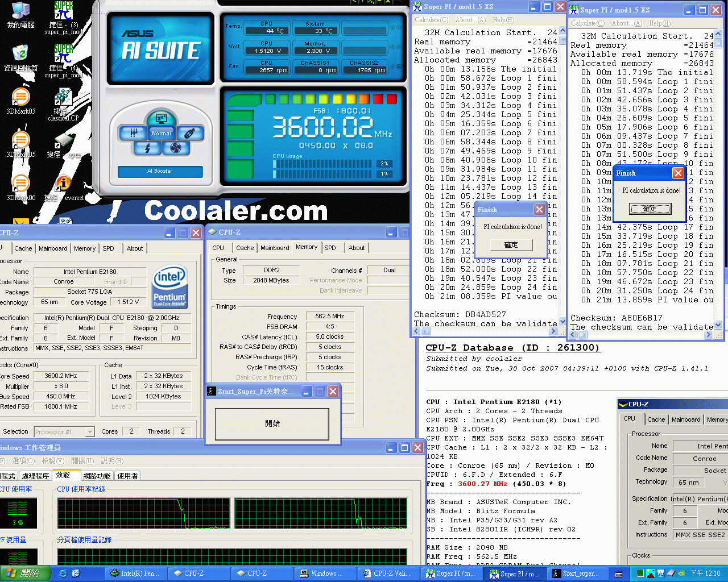Click the 開始 button in Srart_Super_Pi window

tap(272, 423)
